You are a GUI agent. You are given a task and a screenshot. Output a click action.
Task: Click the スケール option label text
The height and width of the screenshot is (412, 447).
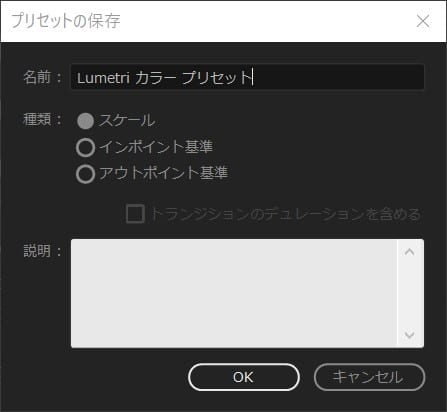tap(127, 121)
